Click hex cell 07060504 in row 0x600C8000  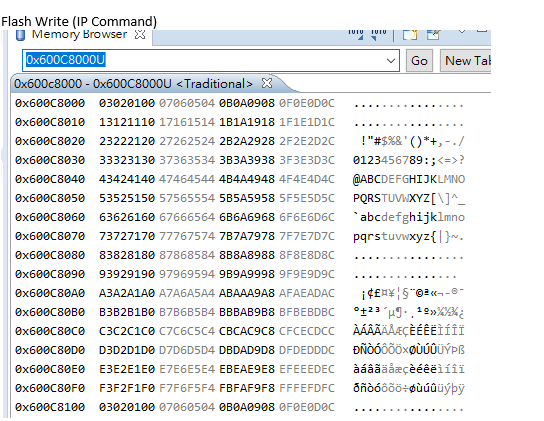pos(187,103)
